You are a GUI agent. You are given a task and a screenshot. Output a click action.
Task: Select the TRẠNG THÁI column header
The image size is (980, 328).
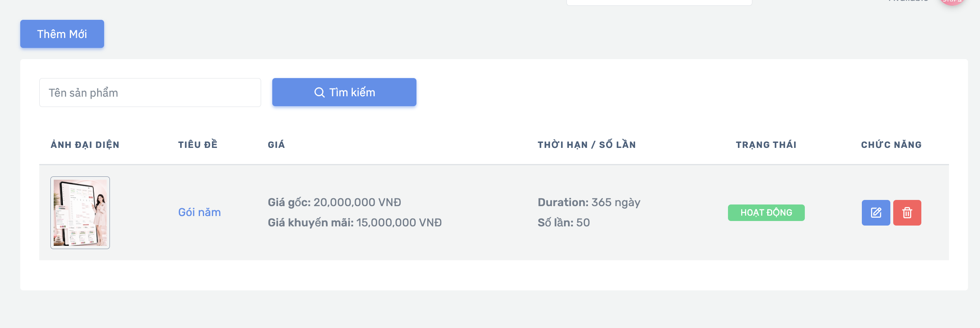click(766, 145)
